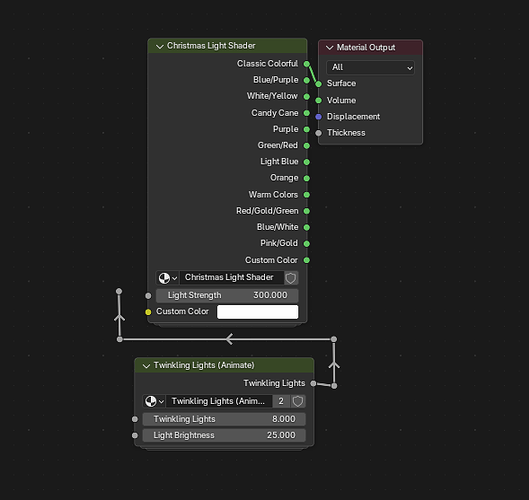Open the All target dropdown in Material Output

coord(370,67)
